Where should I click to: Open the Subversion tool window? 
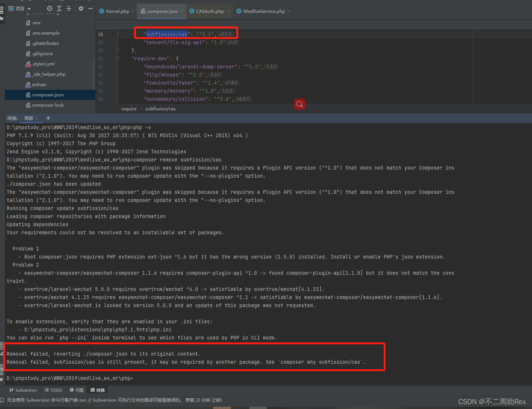coord(23,390)
